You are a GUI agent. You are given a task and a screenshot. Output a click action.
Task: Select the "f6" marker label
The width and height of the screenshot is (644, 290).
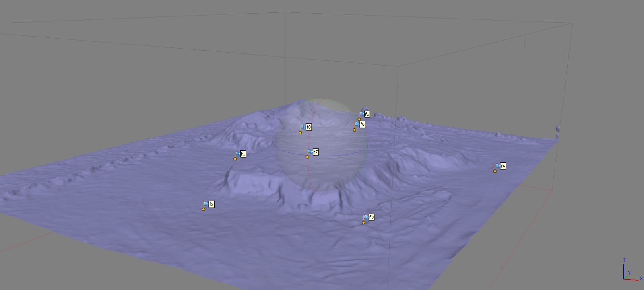pyautogui.click(x=362, y=125)
